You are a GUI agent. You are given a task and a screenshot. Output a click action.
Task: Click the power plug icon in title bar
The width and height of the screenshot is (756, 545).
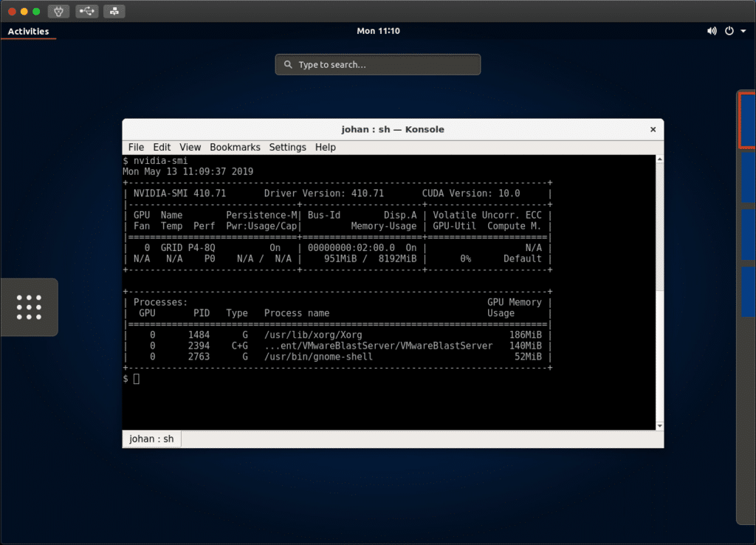coord(59,12)
